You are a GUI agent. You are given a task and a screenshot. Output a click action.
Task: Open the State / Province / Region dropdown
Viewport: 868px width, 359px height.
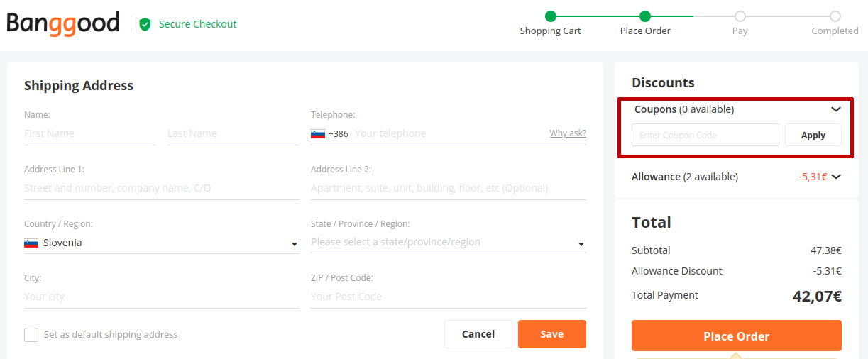pyautogui.click(x=449, y=243)
